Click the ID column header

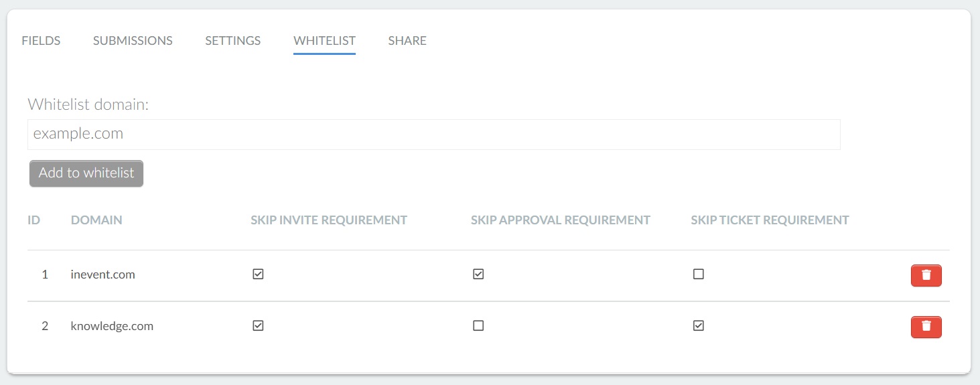[33, 220]
